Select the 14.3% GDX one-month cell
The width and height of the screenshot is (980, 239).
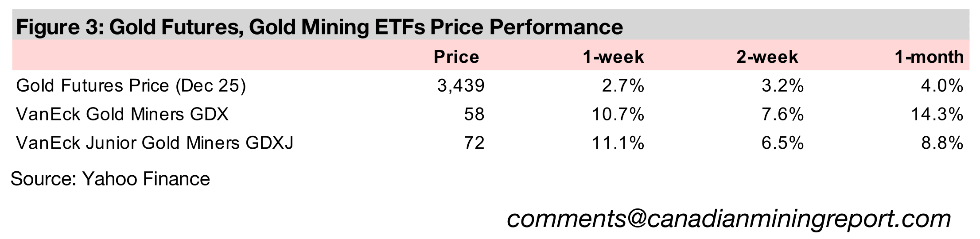pos(937,115)
